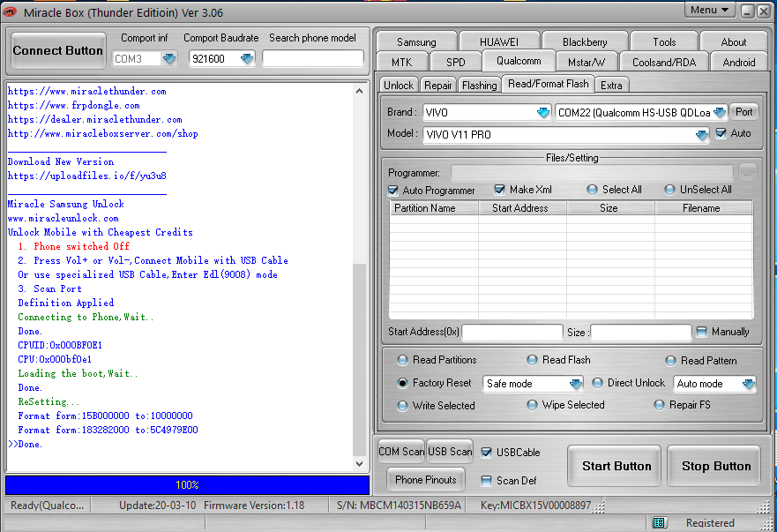The image size is (777, 532).
Task: Open the Auto mode dropdown
Action: pos(748,384)
